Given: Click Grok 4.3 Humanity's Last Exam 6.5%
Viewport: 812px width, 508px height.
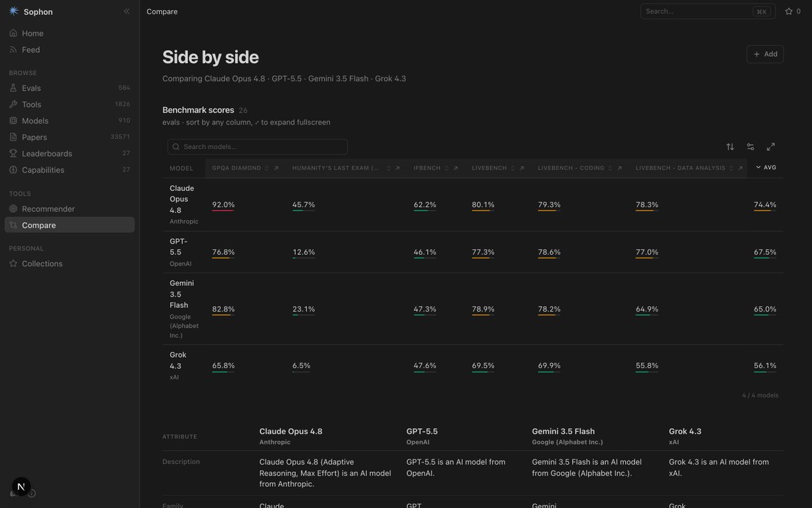Looking at the screenshot, I should pos(302,366).
